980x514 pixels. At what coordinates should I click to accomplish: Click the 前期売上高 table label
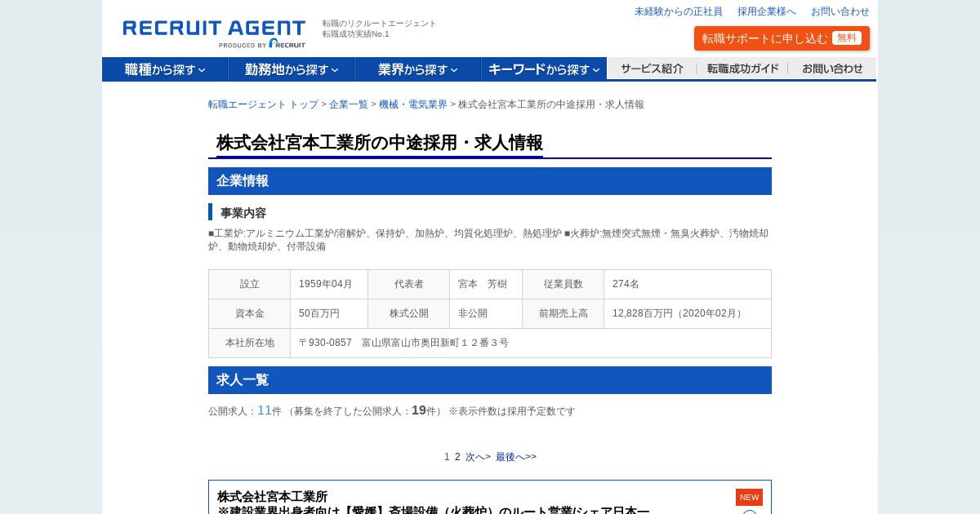[563, 313]
